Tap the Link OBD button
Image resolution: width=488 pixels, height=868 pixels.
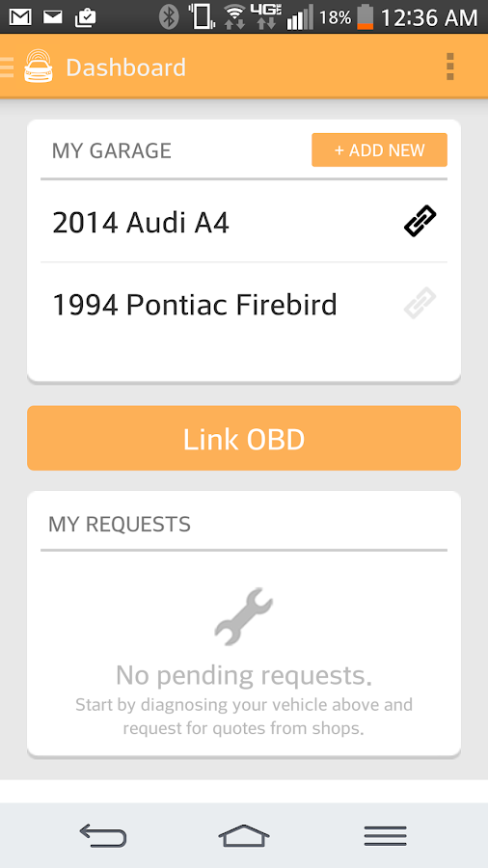(244, 439)
